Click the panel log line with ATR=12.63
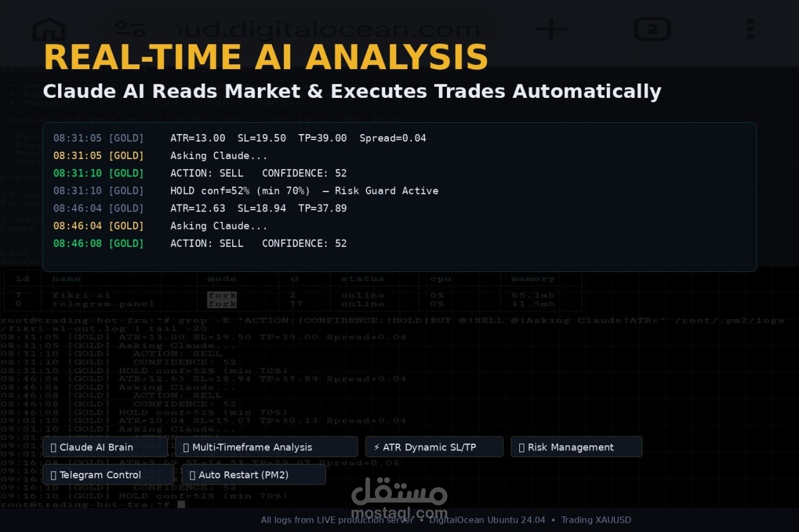799x532 pixels. (200, 208)
